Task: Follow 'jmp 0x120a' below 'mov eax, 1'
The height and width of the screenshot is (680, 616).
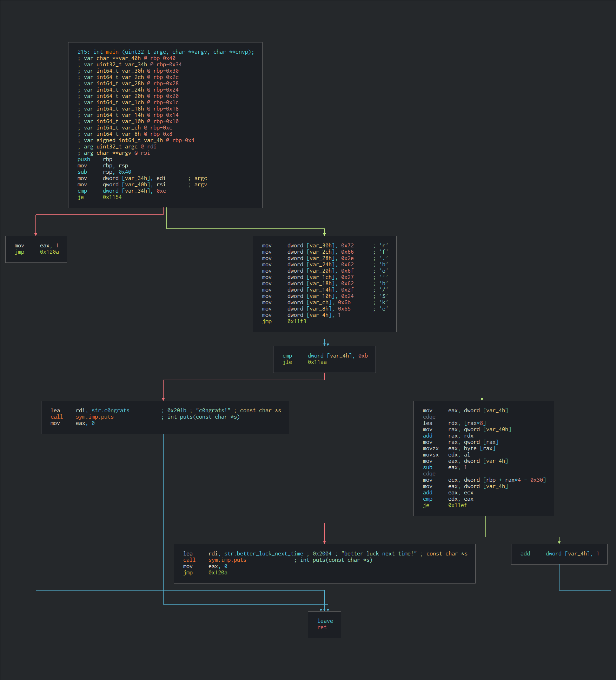Action: coord(37,252)
